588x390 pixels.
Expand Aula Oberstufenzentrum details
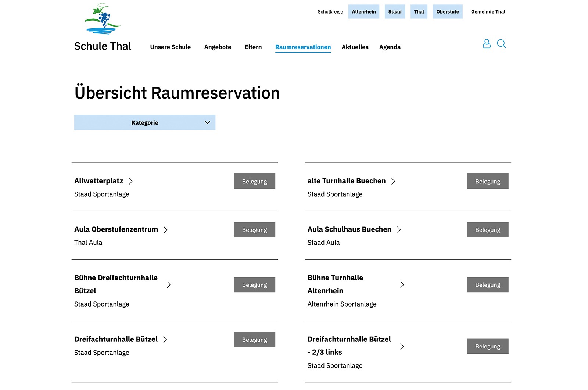point(166,230)
